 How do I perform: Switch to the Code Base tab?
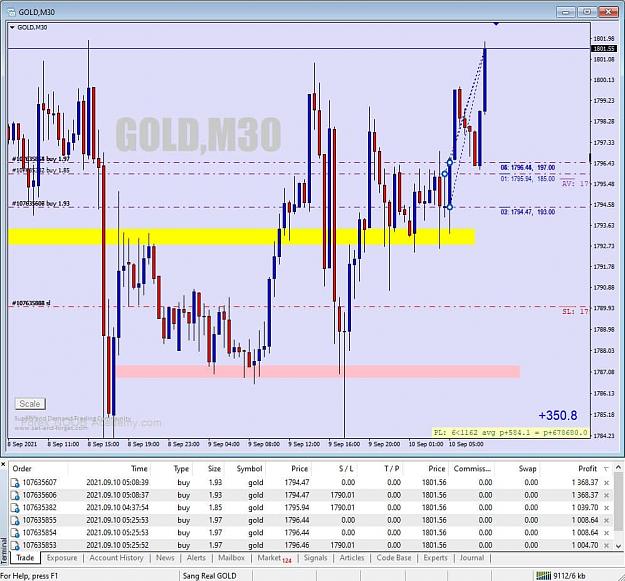pyautogui.click(x=394, y=558)
